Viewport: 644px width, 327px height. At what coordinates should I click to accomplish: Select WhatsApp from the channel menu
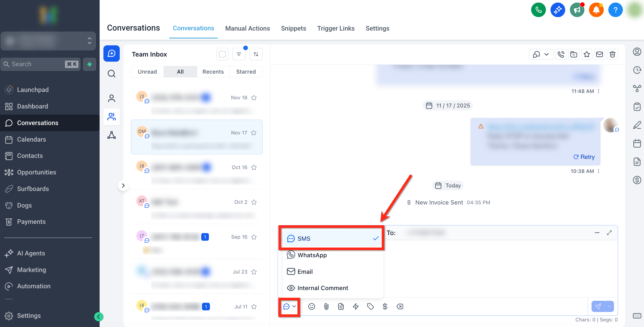point(312,255)
